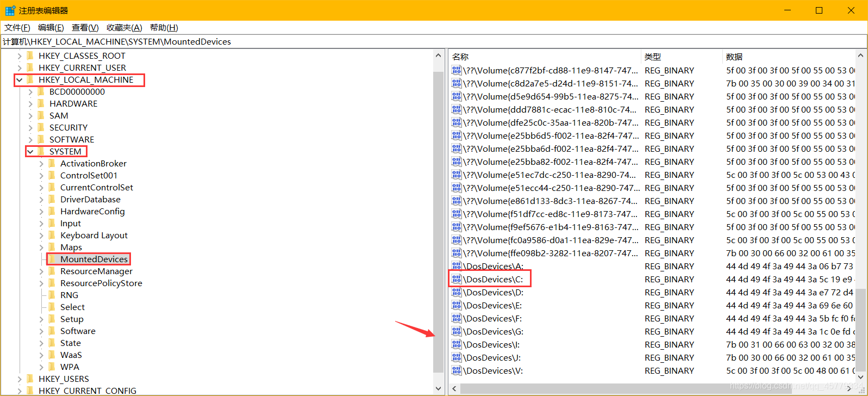The height and width of the screenshot is (396, 868).
Task: Click binary value icon for \DosDevices\C:
Action: coord(457,279)
